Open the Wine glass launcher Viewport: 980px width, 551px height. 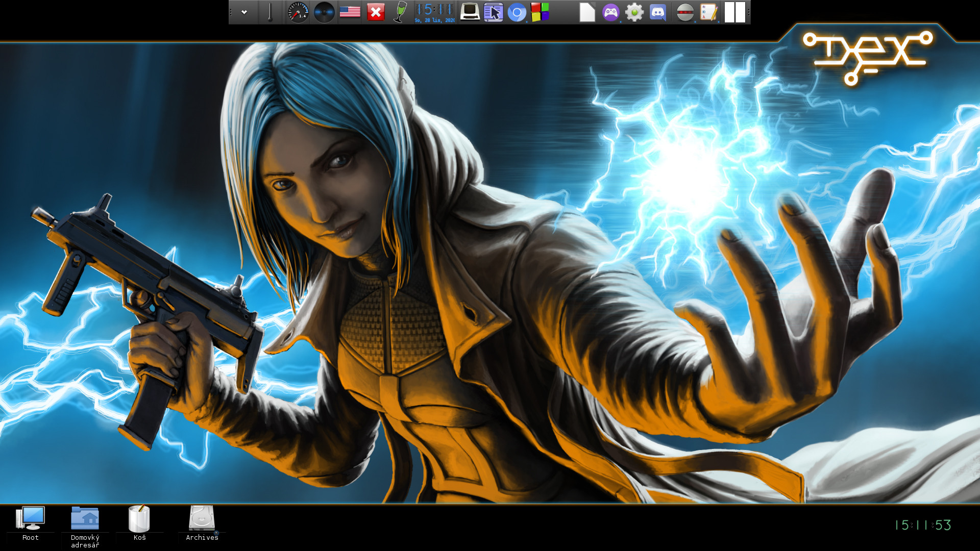401,12
